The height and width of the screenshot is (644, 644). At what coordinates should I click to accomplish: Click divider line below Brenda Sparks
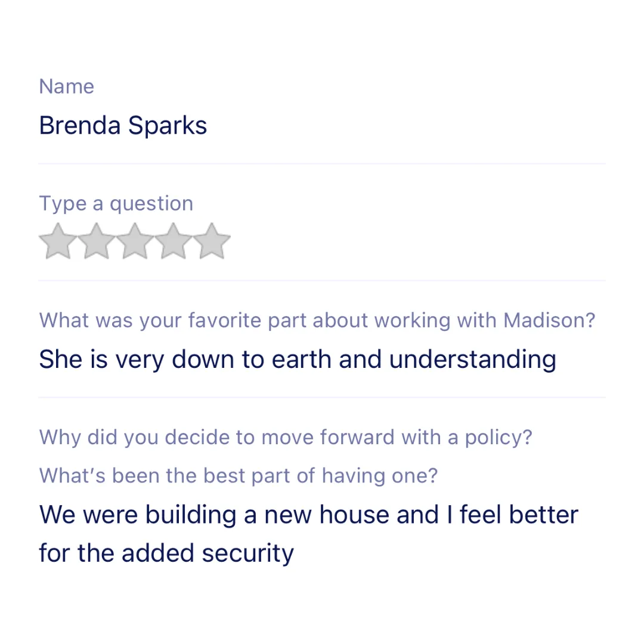click(322, 163)
